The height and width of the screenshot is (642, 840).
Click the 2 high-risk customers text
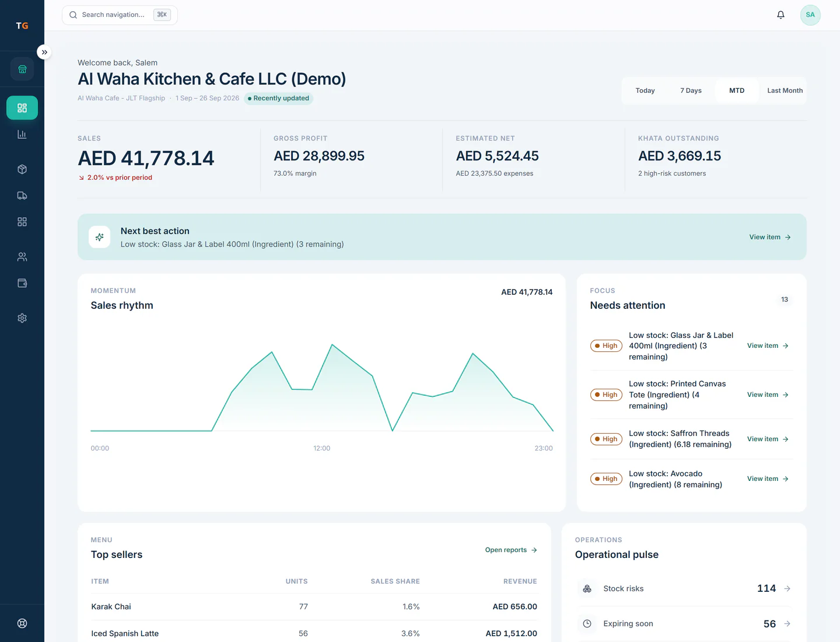pyautogui.click(x=672, y=173)
